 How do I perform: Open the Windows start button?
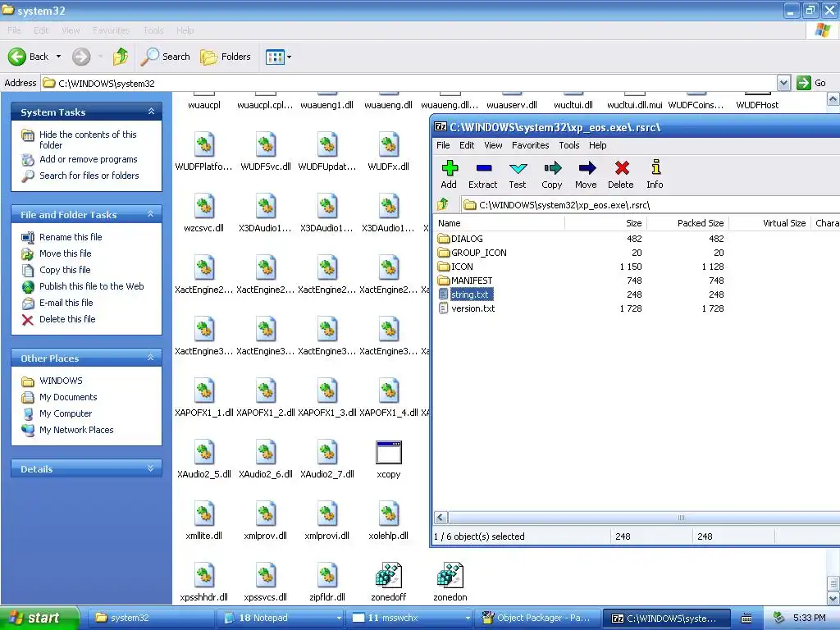[39, 618]
